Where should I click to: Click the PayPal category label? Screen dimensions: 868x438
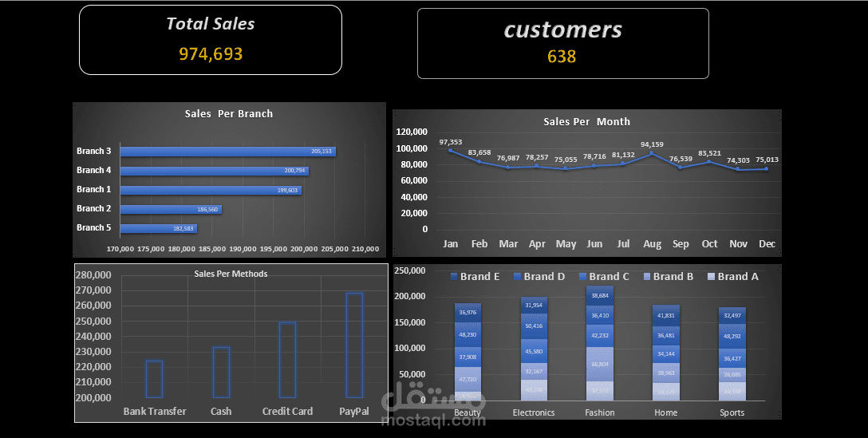(x=354, y=412)
